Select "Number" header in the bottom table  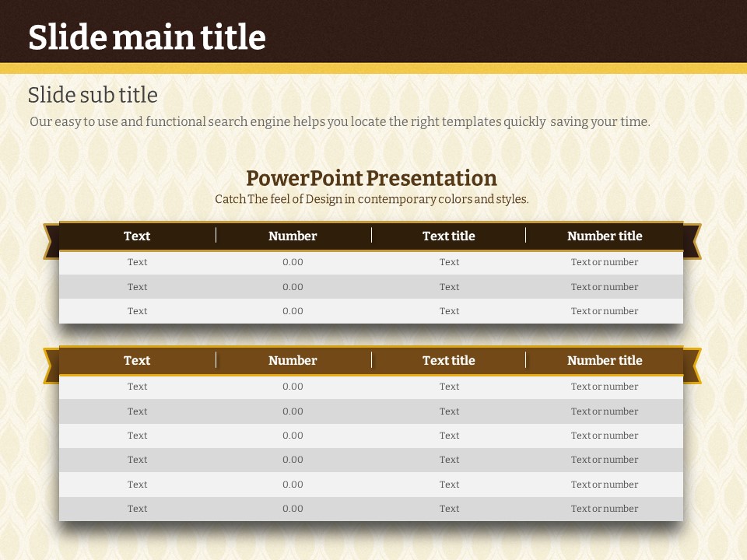coord(293,360)
